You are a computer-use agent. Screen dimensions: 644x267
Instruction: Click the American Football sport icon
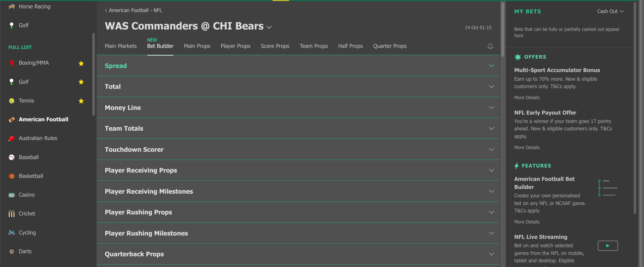click(x=12, y=120)
